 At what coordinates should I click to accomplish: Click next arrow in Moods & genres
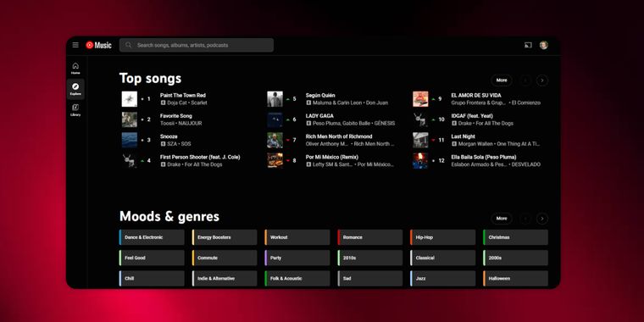click(x=542, y=219)
